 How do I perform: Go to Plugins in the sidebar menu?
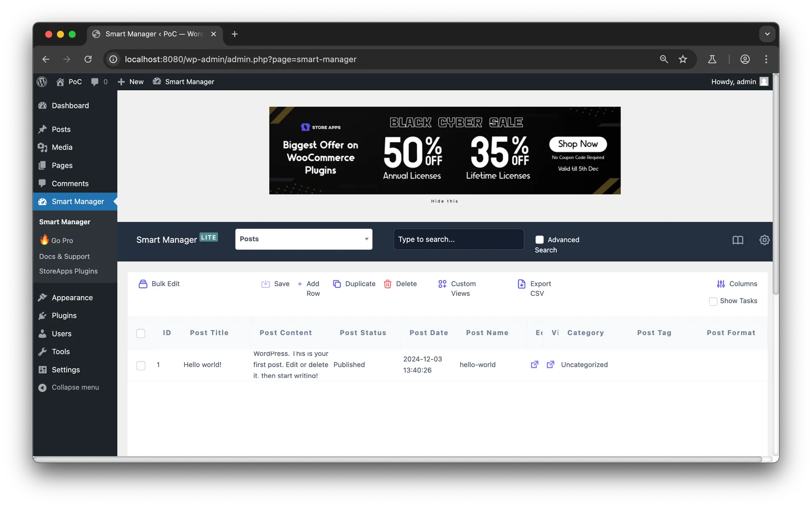pyautogui.click(x=64, y=315)
